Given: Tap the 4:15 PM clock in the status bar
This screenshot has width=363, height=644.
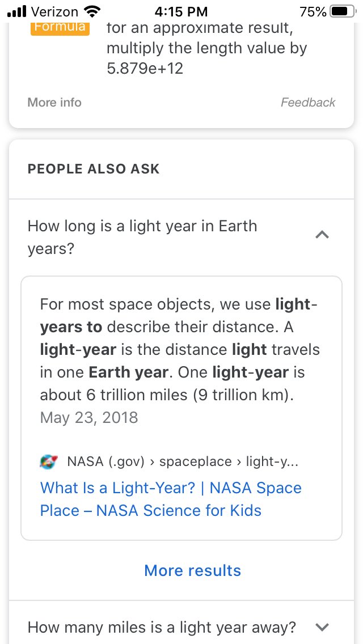Looking at the screenshot, I should (x=181, y=11).
